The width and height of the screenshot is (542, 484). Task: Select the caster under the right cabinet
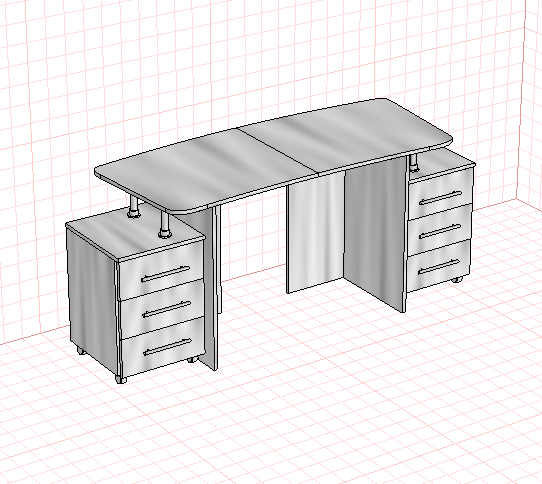click(457, 279)
